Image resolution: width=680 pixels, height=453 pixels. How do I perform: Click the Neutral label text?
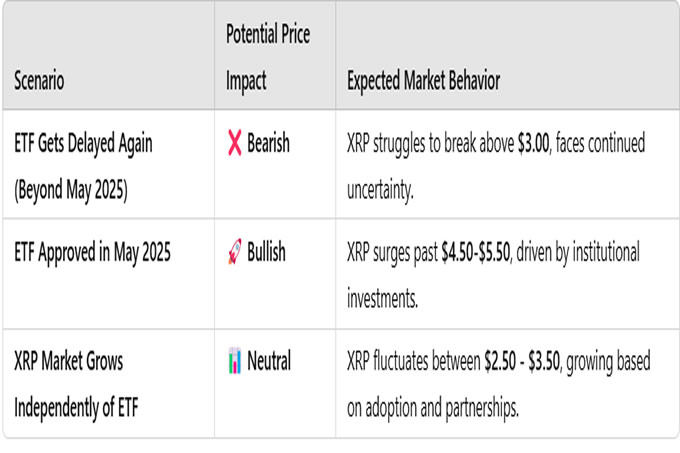coord(269,361)
